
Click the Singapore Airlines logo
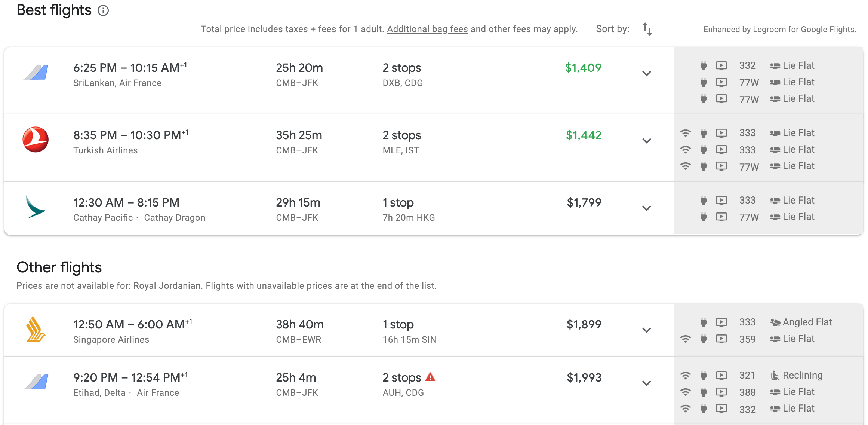pyautogui.click(x=36, y=329)
